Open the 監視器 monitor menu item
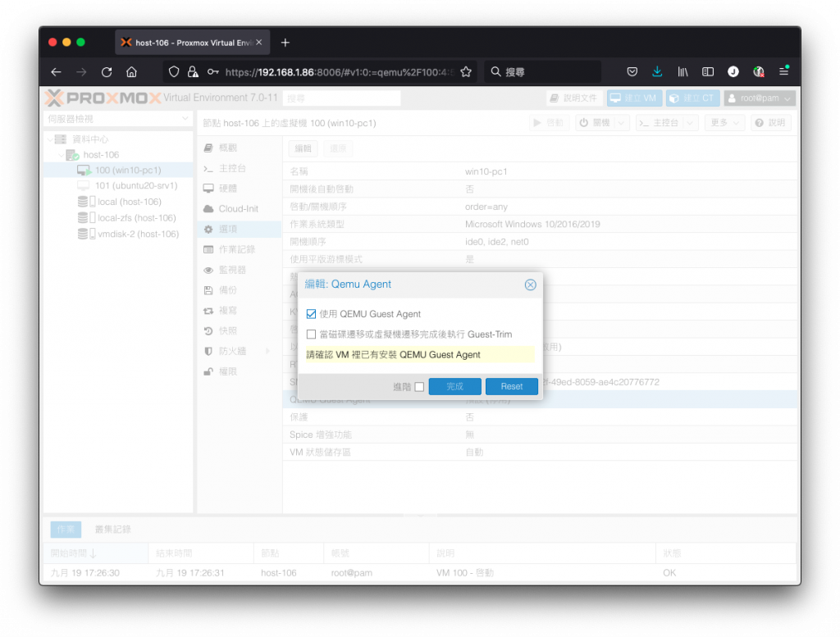The height and width of the screenshot is (637, 840). tap(239, 270)
